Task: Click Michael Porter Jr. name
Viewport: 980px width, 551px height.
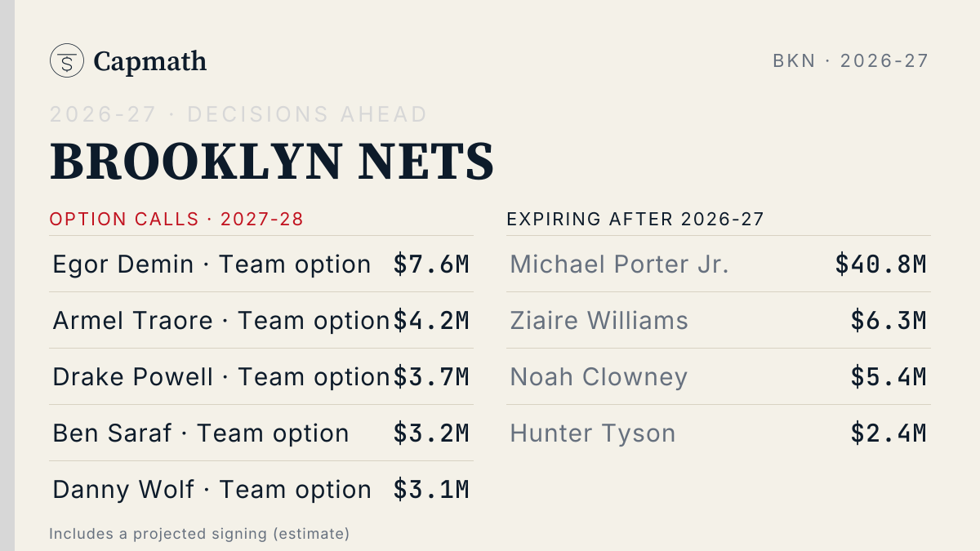Action: tap(619, 264)
